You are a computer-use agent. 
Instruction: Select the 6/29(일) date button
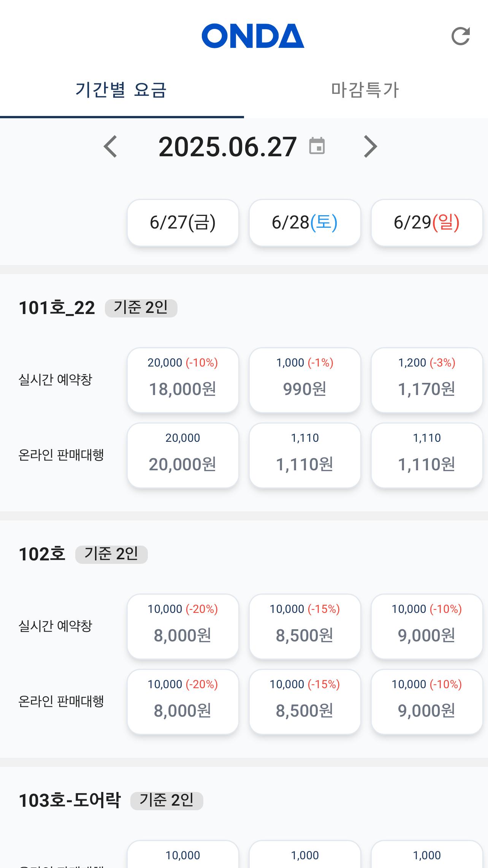[427, 223]
